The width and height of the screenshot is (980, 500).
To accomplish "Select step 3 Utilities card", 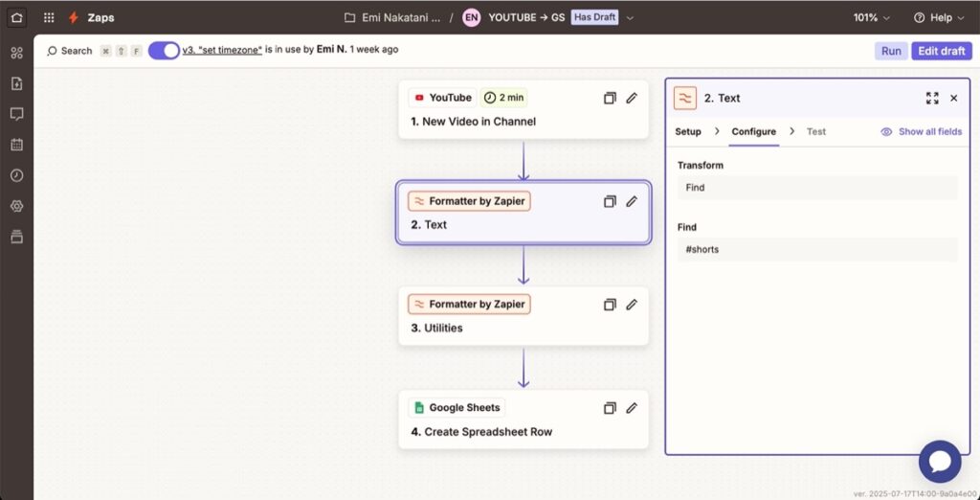I will [x=523, y=316].
